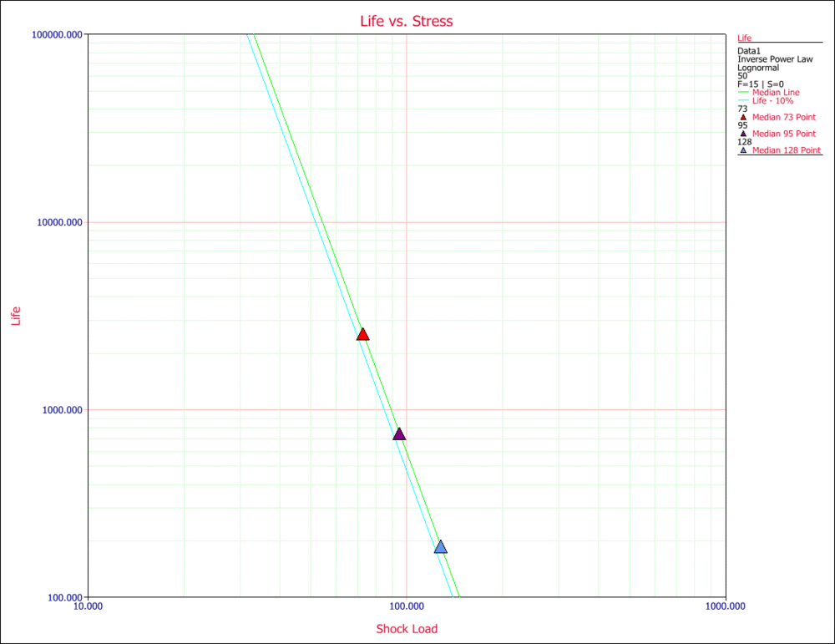Click the cyan Life - 10% legend swatch
Screen dimensions: 835x644
point(744,100)
